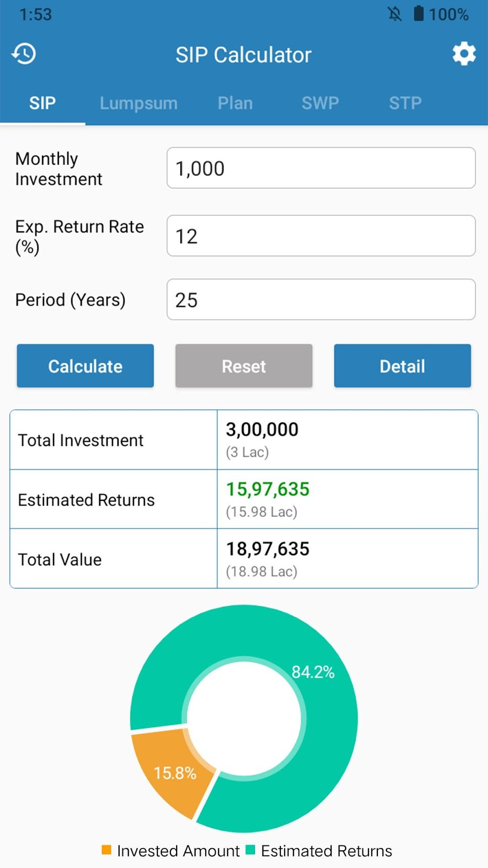Switch to the Lumpsum tab
Image resolution: width=488 pixels, height=868 pixels.
point(138,103)
